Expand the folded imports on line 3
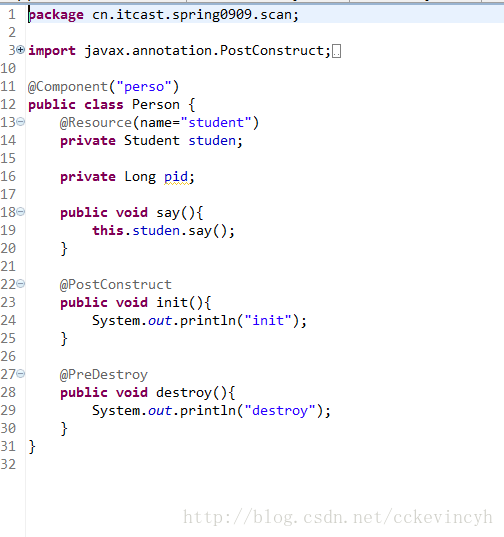The image size is (504, 537). click(x=21, y=50)
